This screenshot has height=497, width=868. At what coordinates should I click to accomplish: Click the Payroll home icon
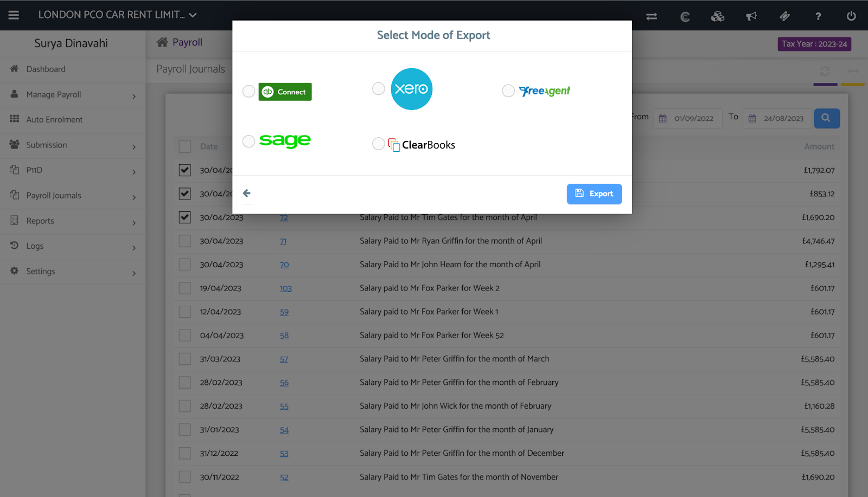(x=162, y=42)
